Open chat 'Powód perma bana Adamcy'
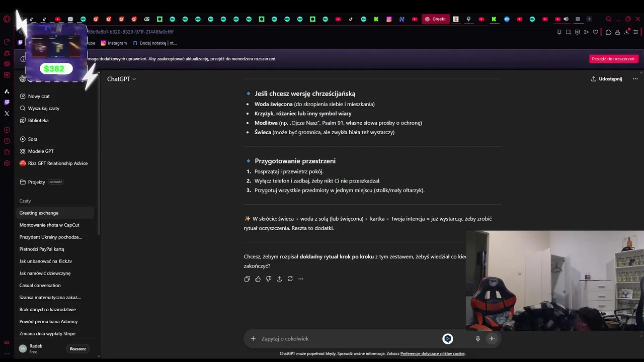 pyautogui.click(x=55, y=321)
